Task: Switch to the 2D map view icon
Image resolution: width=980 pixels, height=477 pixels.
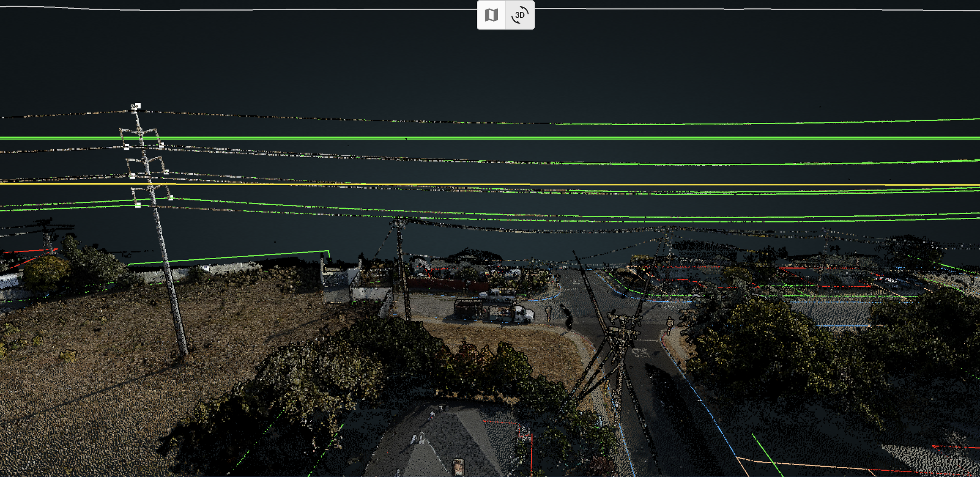Action: [491, 15]
